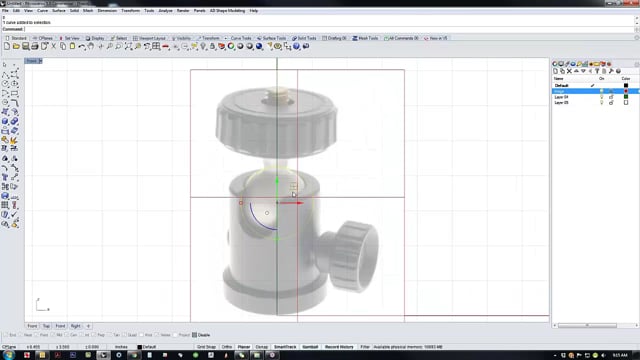Screen dimensions: 640x360
Task: Click the Four Viewports layout icon
Action: [x=156, y=47]
